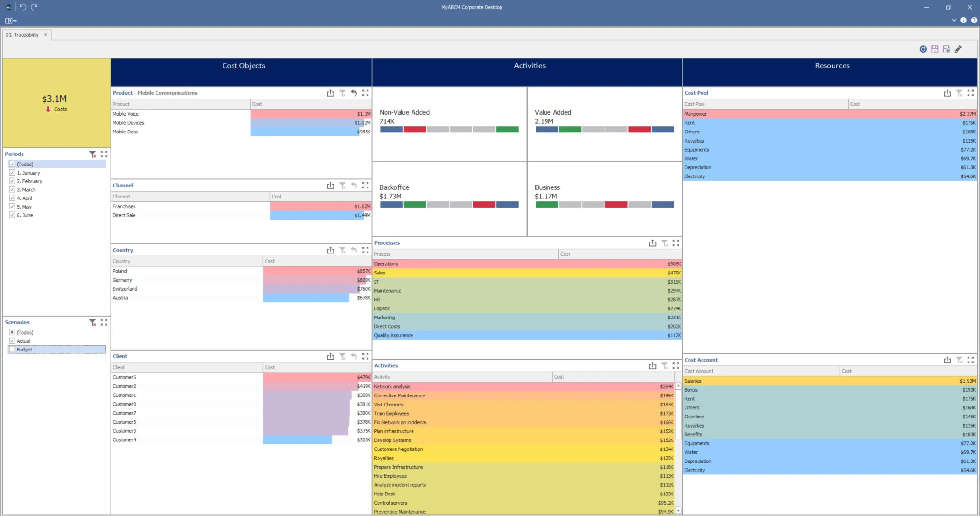Click the drill-up arrow in the Product panel
Screen dimensions: 980x516
tap(354, 93)
